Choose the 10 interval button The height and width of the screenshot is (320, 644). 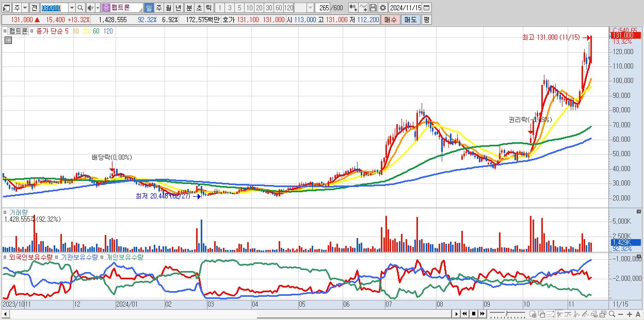[x=249, y=8]
